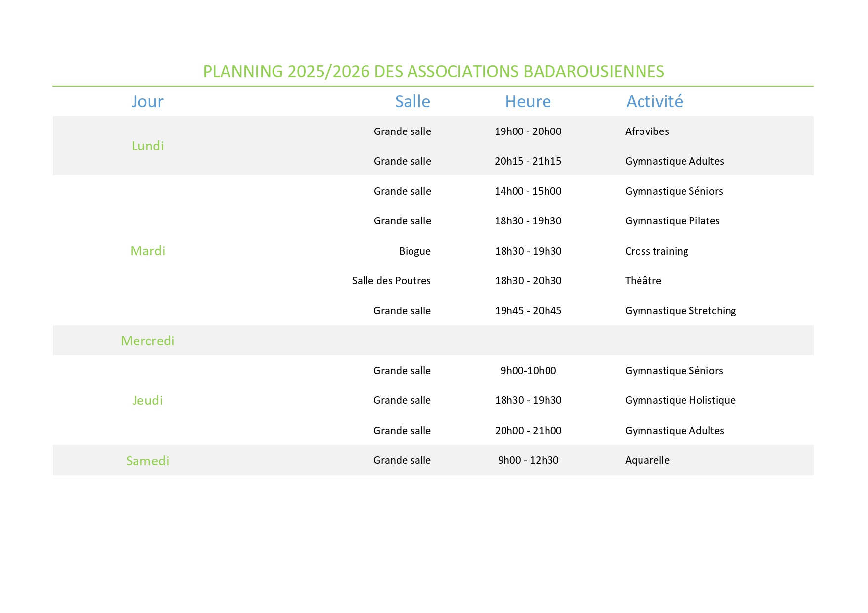Viewport: 868px width, 613px height.
Task: Select the Lundi day label
Action: [x=147, y=146]
